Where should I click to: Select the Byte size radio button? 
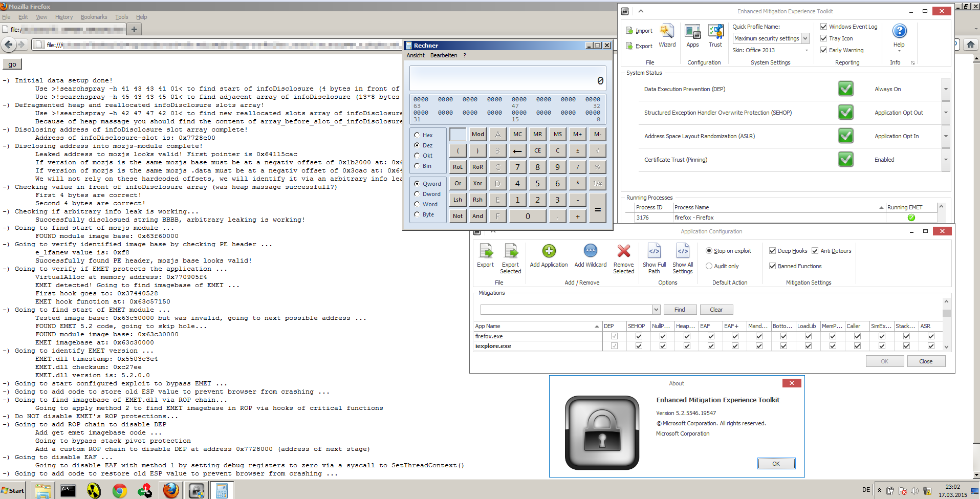pyautogui.click(x=417, y=214)
